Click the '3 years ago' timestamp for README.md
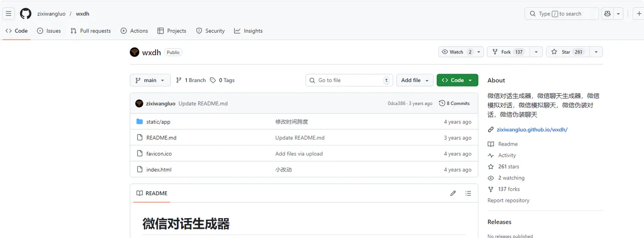Image resolution: width=644 pixels, height=238 pixels. [x=457, y=138]
